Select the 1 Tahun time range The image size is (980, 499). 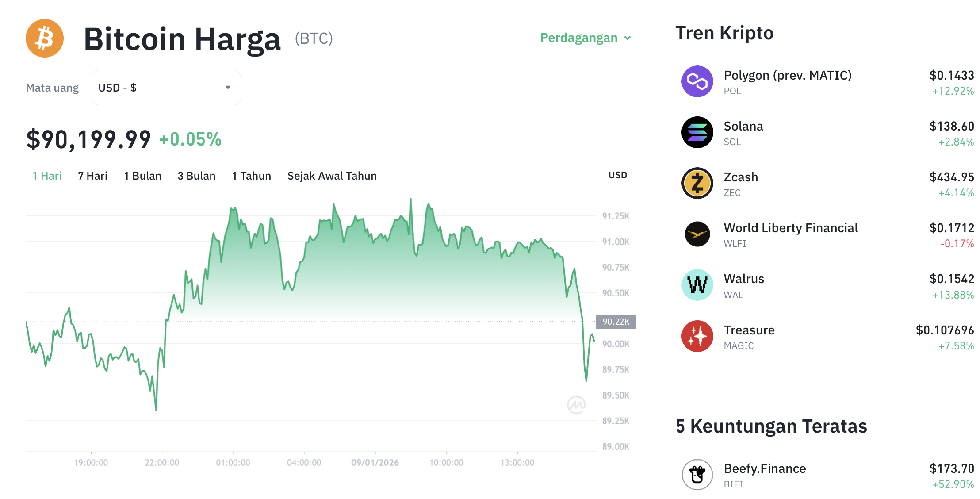tap(251, 176)
